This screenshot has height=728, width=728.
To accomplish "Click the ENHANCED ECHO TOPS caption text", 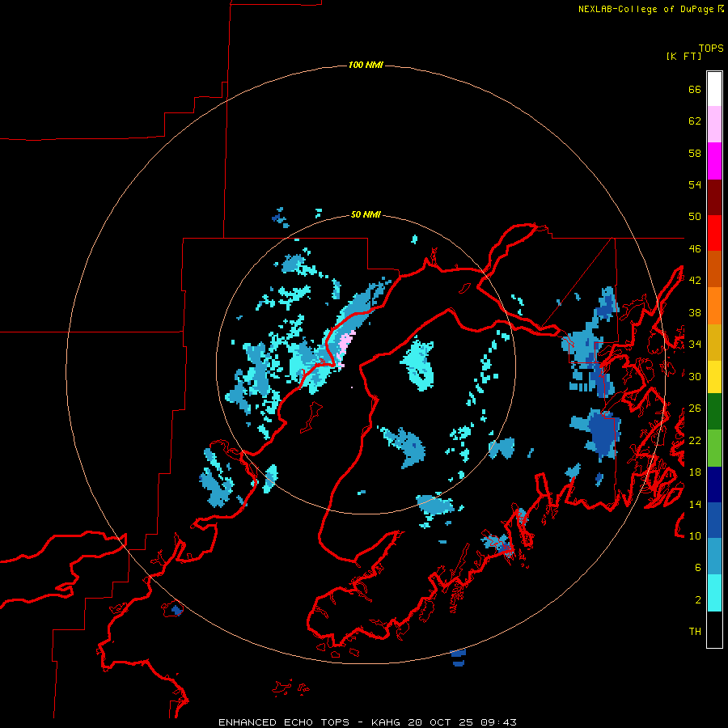I will (x=284, y=722).
